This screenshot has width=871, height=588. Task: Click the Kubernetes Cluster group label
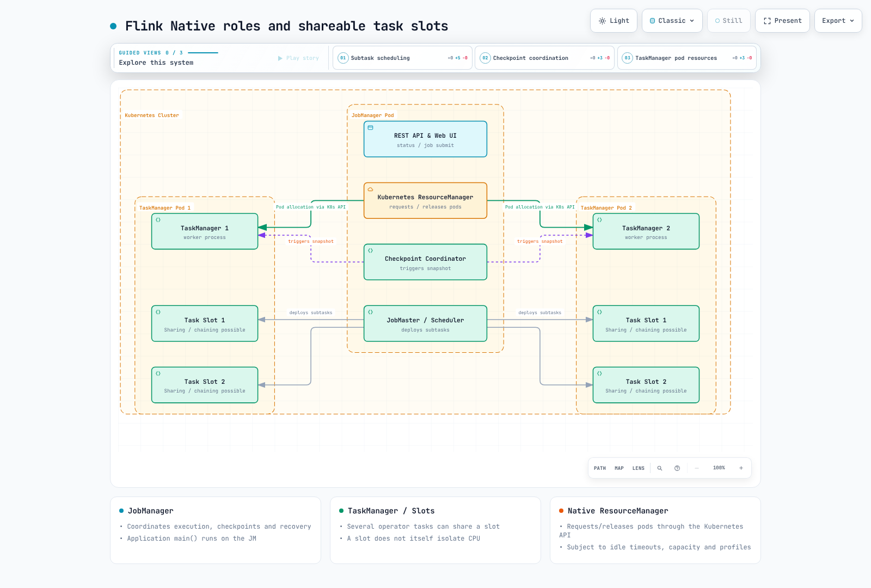[152, 115]
